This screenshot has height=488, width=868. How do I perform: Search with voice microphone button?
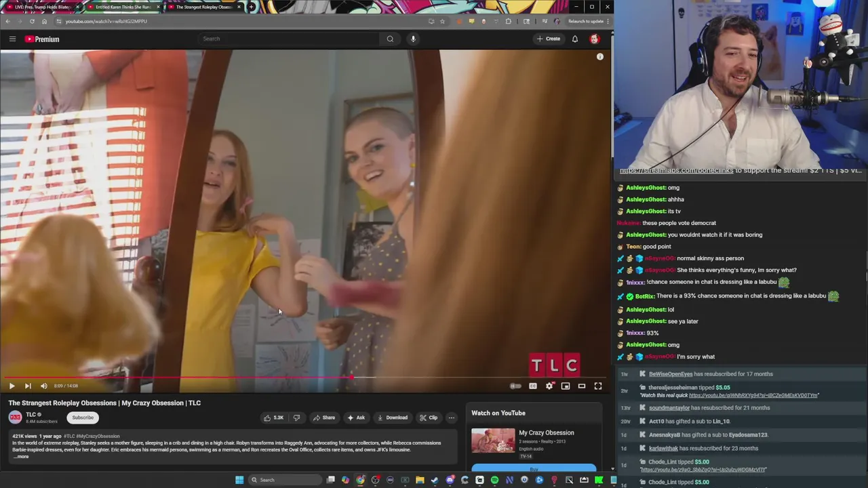tap(413, 39)
